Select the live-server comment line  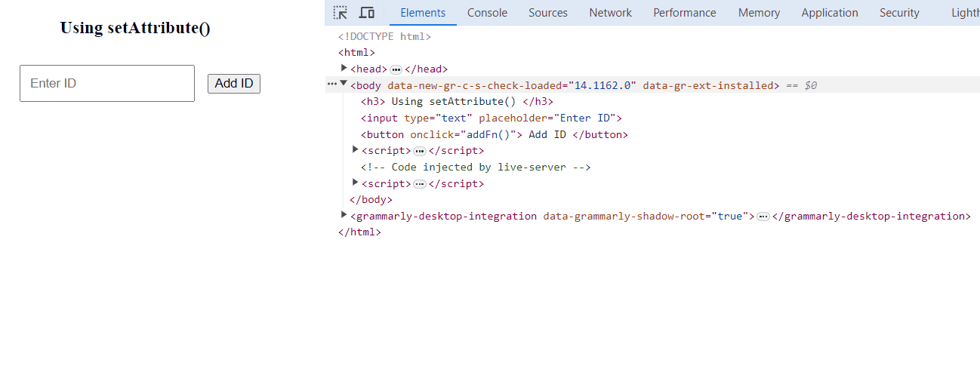[x=476, y=168]
